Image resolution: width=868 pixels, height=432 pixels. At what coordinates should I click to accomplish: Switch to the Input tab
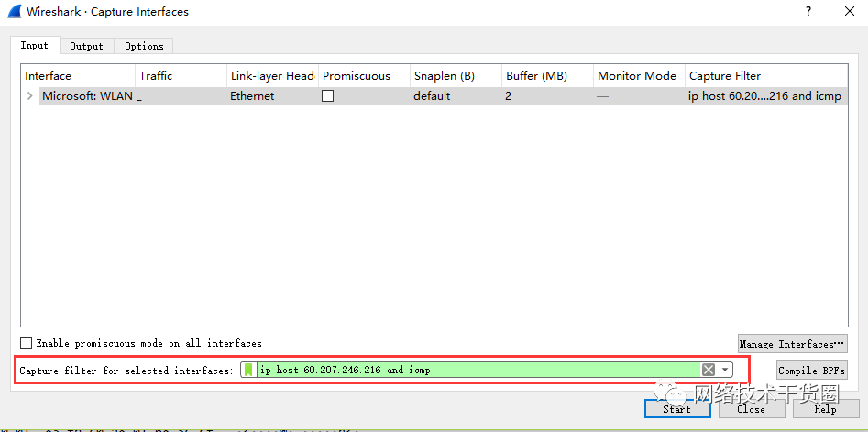[x=34, y=46]
